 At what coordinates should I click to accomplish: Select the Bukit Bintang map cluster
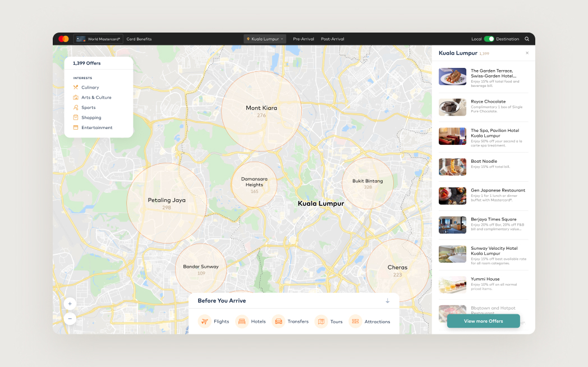(367, 183)
